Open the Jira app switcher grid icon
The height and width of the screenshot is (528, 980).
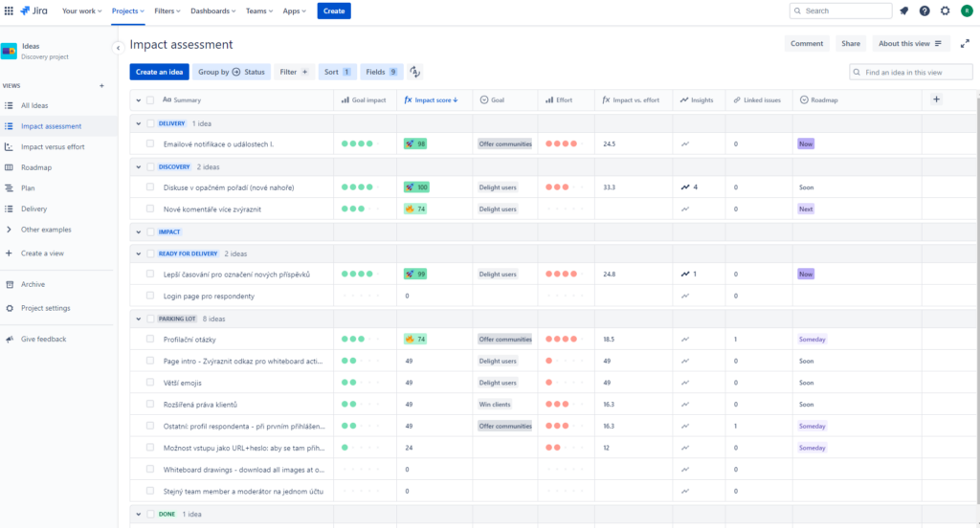point(10,11)
